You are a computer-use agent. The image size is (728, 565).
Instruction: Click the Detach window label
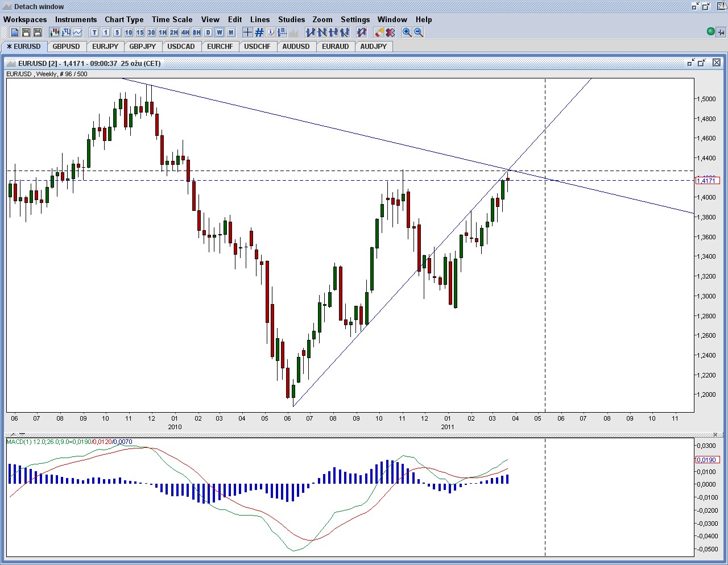coord(39,7)
